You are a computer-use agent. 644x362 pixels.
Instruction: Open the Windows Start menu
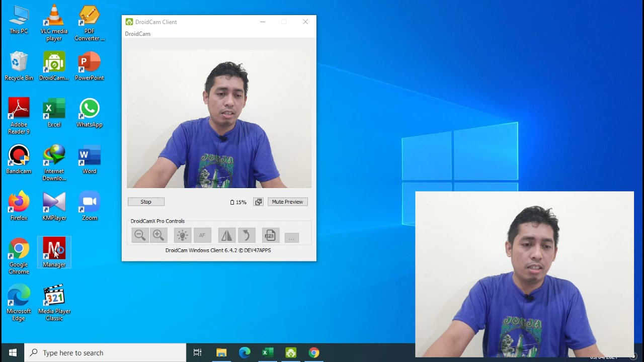click(x=13, y=352)
